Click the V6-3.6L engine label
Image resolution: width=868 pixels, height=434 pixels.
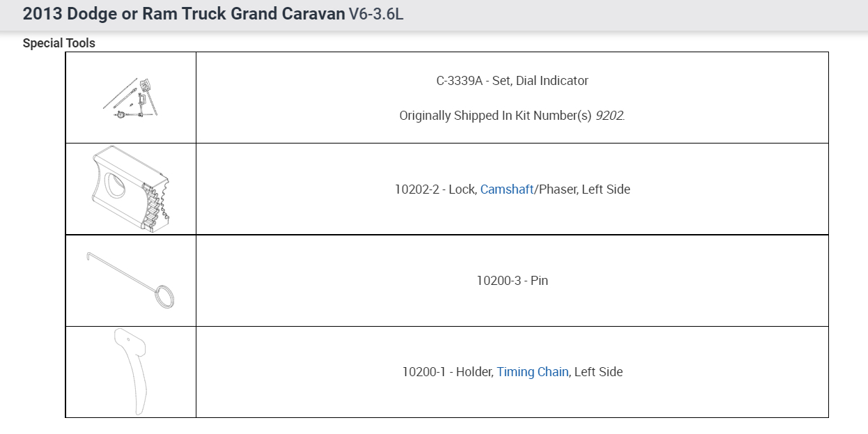(x=375, y=14)
